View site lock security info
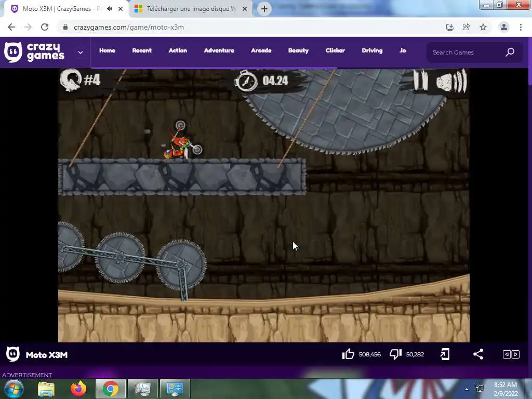532x399 pixels. pos(65,27)
